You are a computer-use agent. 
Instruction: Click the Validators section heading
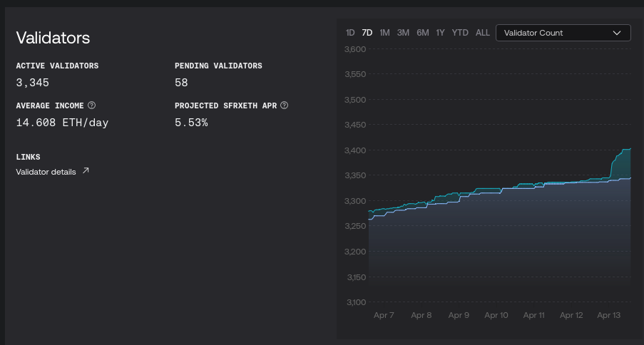click(x=53, y=38)
